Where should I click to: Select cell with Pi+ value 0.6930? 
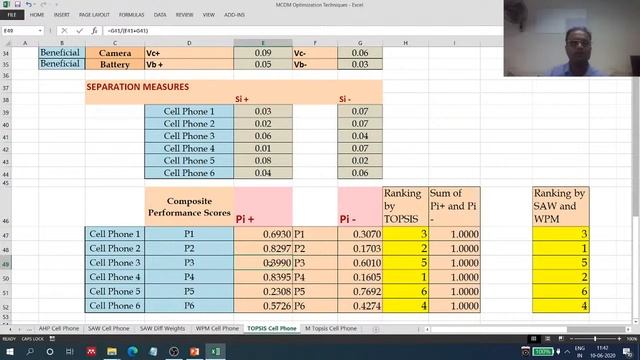tap(263, 234)
